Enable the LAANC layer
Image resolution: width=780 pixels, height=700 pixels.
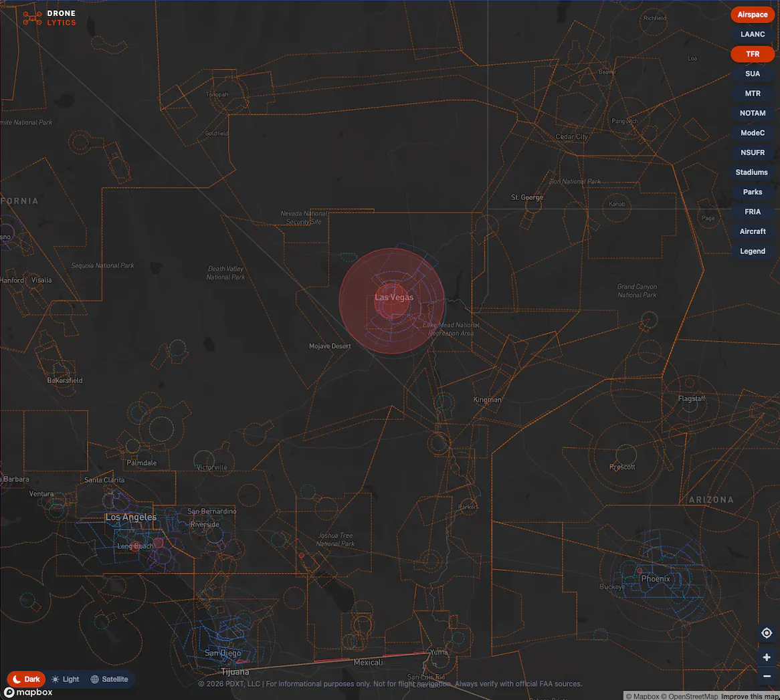pos(752,34)
